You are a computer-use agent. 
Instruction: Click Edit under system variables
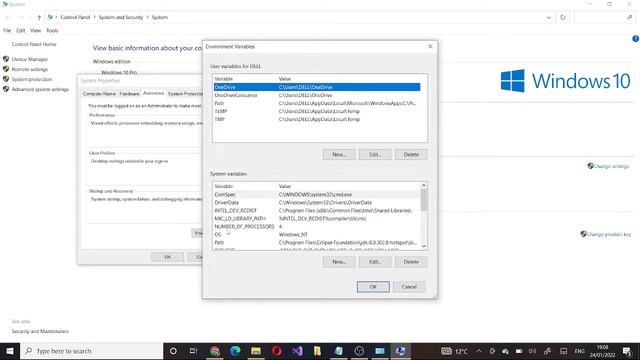click(375, 262)
